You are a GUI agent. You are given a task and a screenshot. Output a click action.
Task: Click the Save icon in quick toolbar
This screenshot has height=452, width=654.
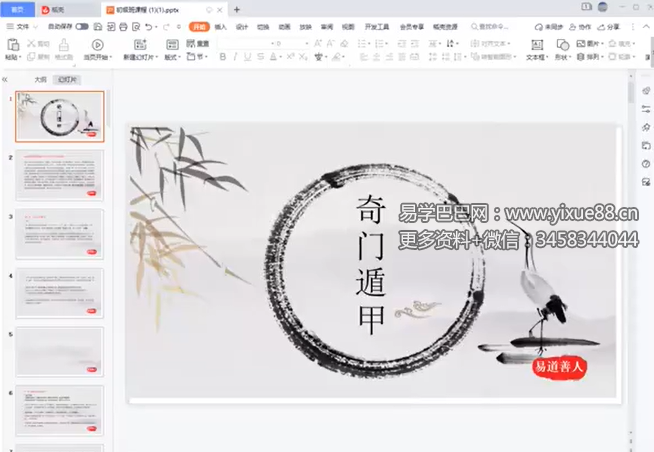98,27
